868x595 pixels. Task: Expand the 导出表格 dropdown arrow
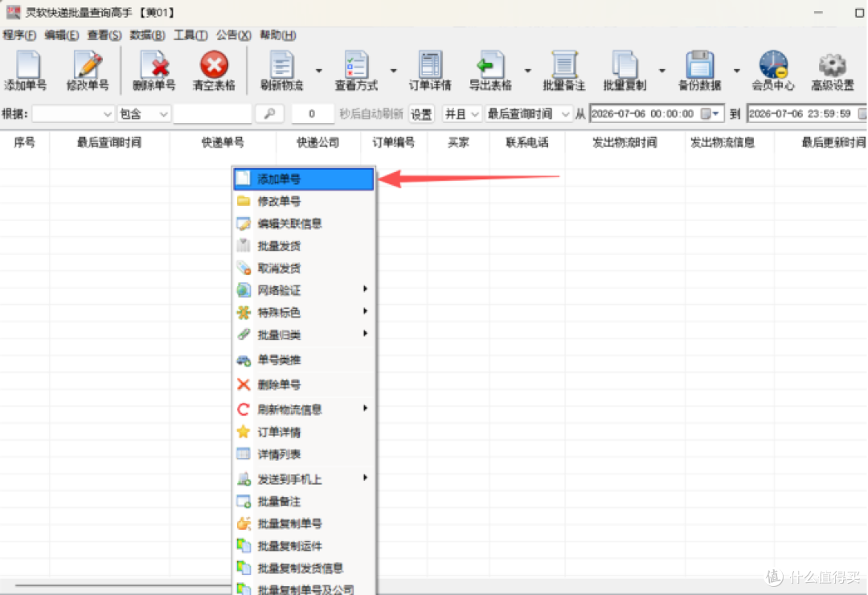point(527,71)
